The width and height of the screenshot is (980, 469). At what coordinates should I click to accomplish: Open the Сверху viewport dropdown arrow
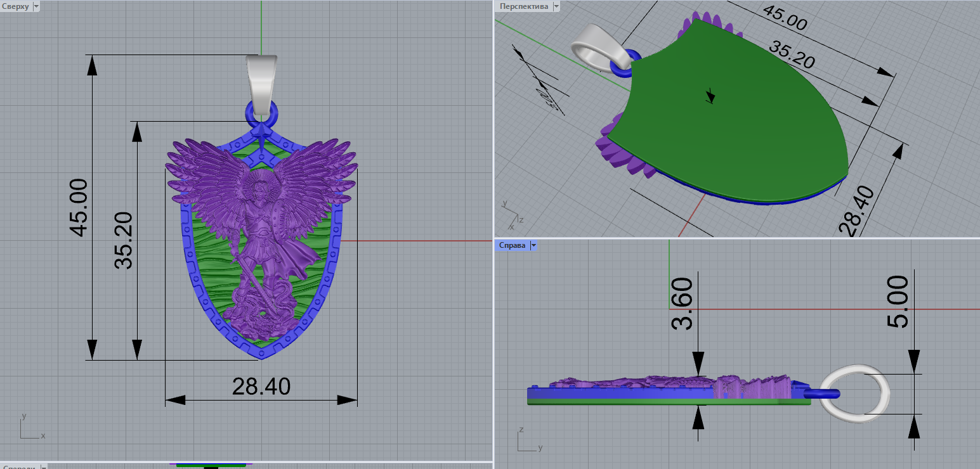point(36,6)
